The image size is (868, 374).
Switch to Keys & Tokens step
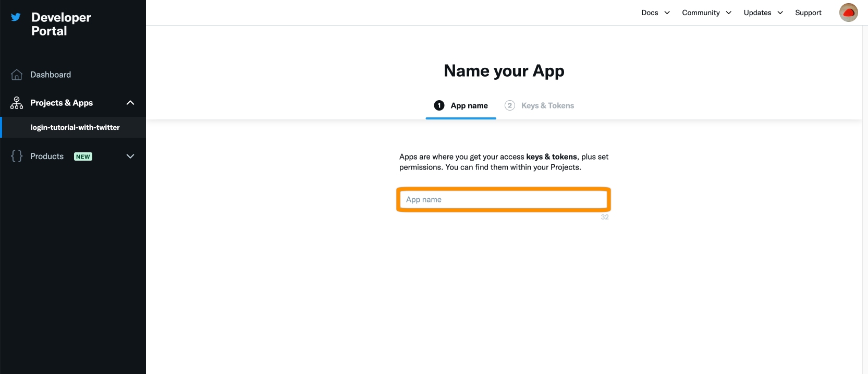coord(547,105)
